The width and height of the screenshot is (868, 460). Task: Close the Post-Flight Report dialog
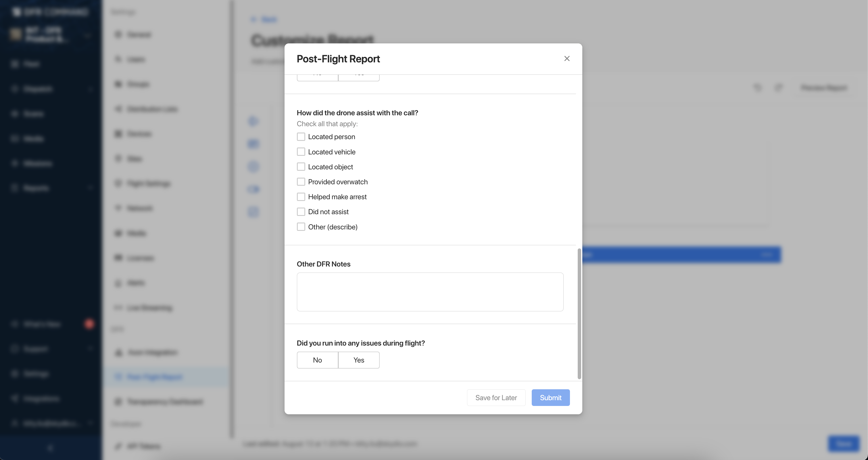pyautogui.click(x=567, y=59)
